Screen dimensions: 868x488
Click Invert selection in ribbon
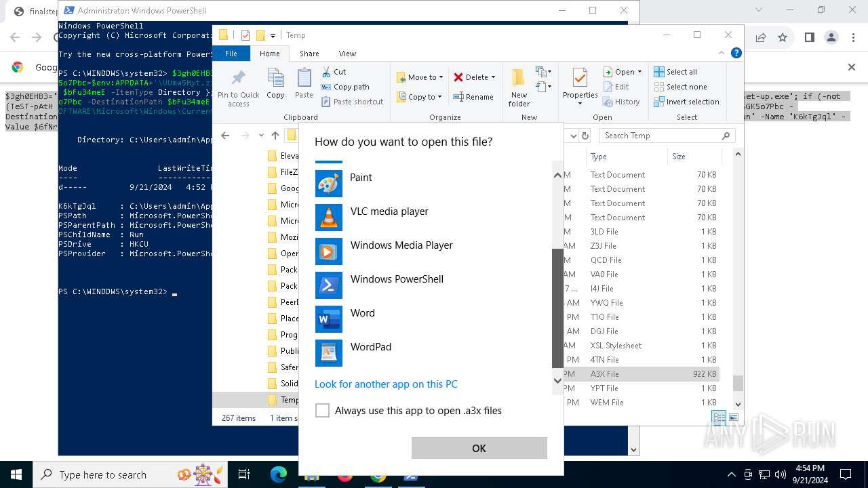pyautogui.click(x=686, y=102)
